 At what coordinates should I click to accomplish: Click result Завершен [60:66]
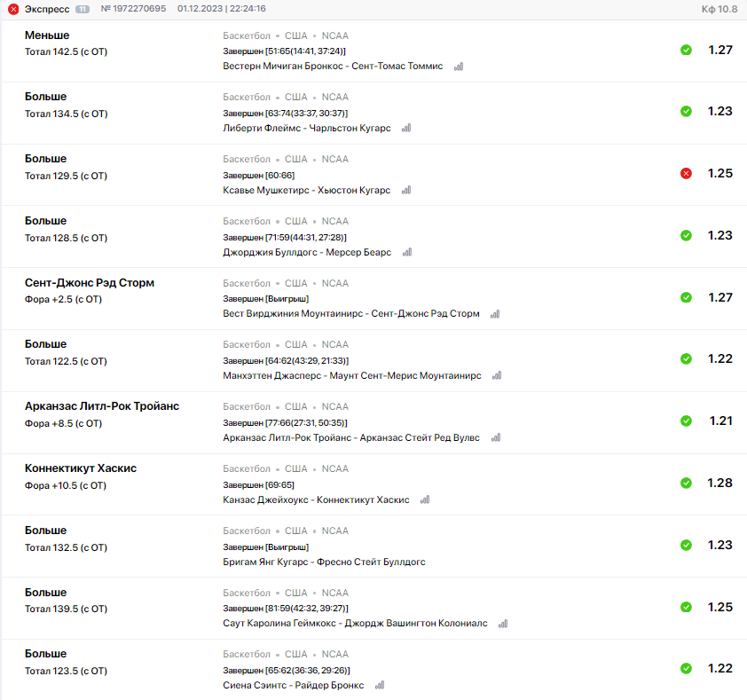[259, 176]
